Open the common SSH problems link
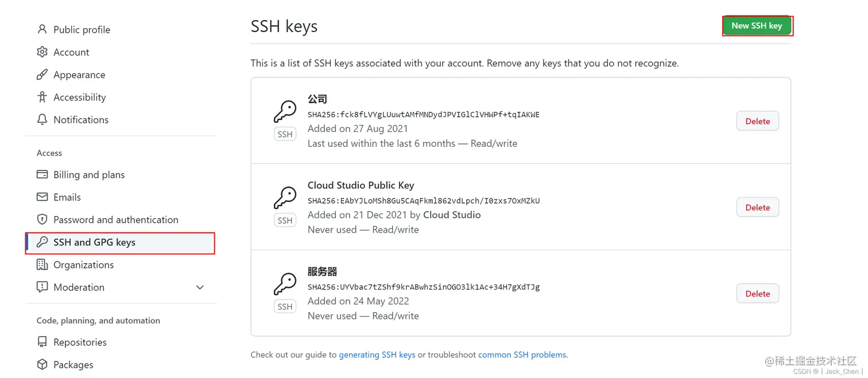868x378 pixels. [x=522, y=354]
